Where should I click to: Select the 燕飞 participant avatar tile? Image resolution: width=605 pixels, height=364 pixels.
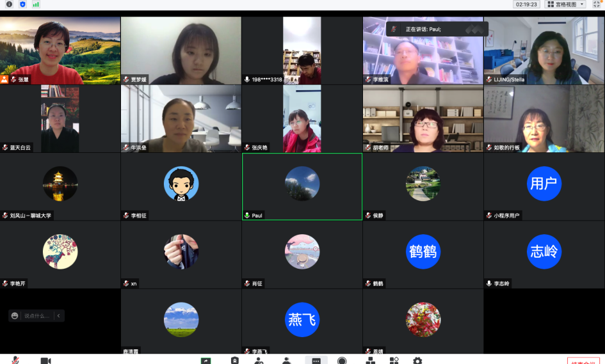click(x=302, y=320)
